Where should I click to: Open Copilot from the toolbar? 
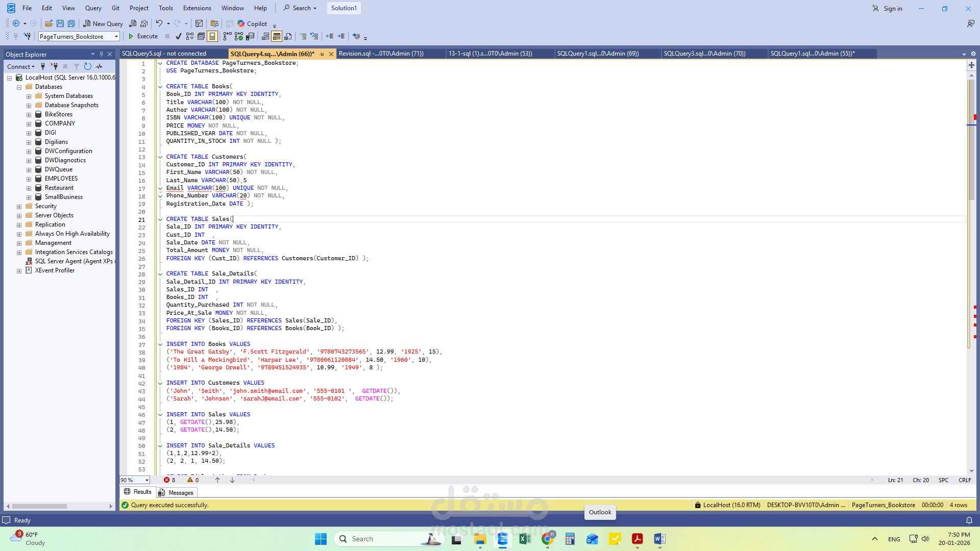(x=253, y=23)
